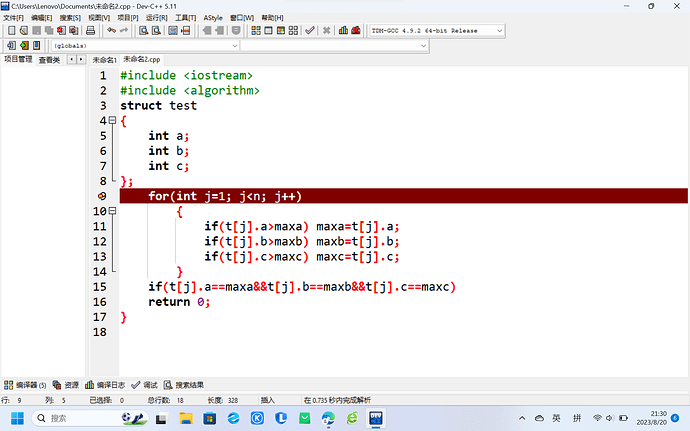The height and width of the screenshot is (431, 690).
Task: Click the Toggle bookmarks green arrow icon
Action: 24,45
